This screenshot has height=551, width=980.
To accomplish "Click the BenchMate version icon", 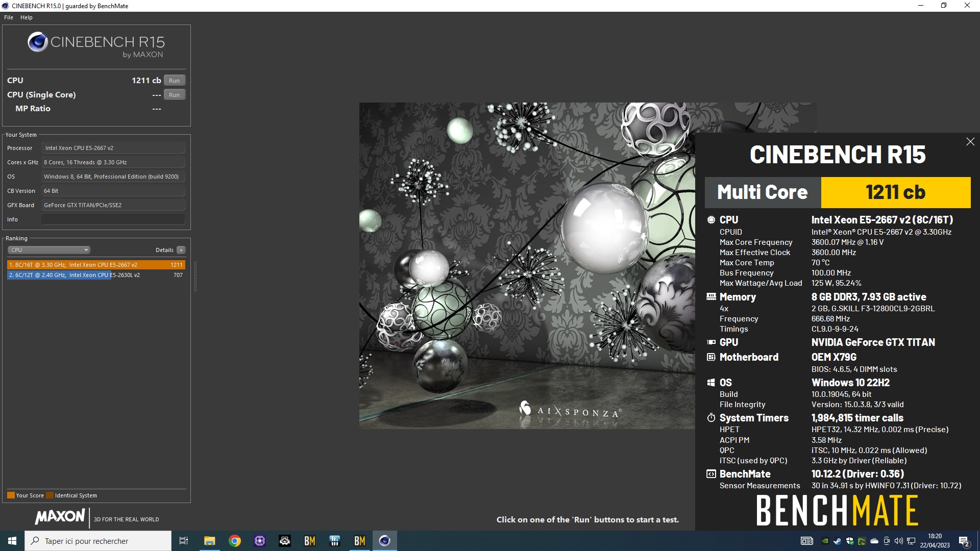I will pyautogui.click(x=711, y=474).
